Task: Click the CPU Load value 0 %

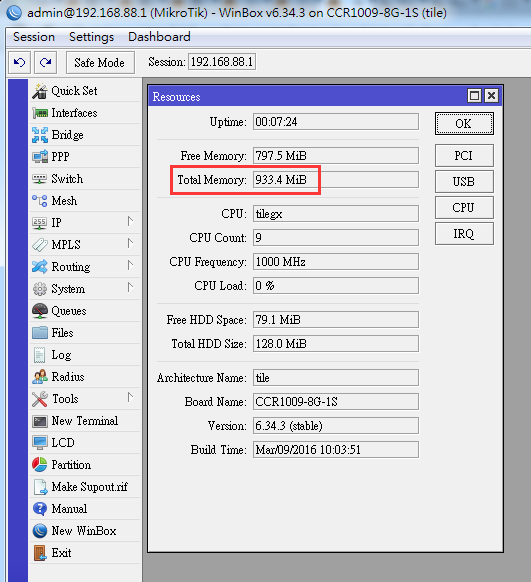Action: (x=336, y=286)
